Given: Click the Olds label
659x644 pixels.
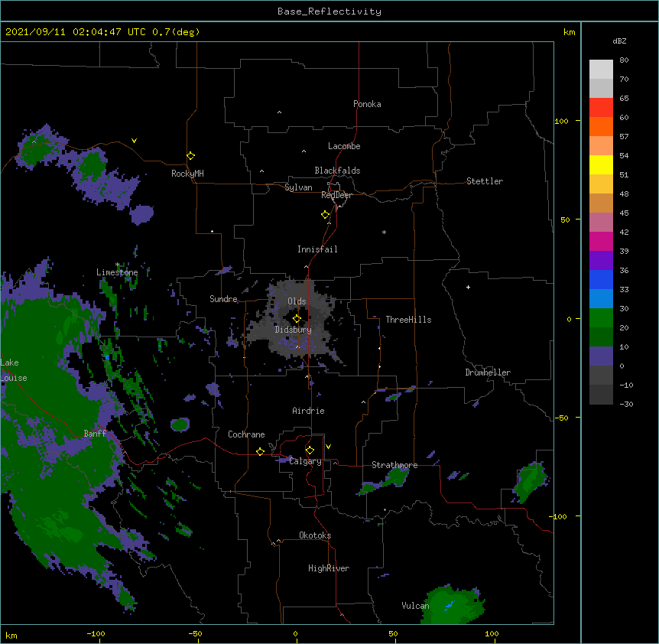Looking at the screenshot, I should tap(297, 301).
